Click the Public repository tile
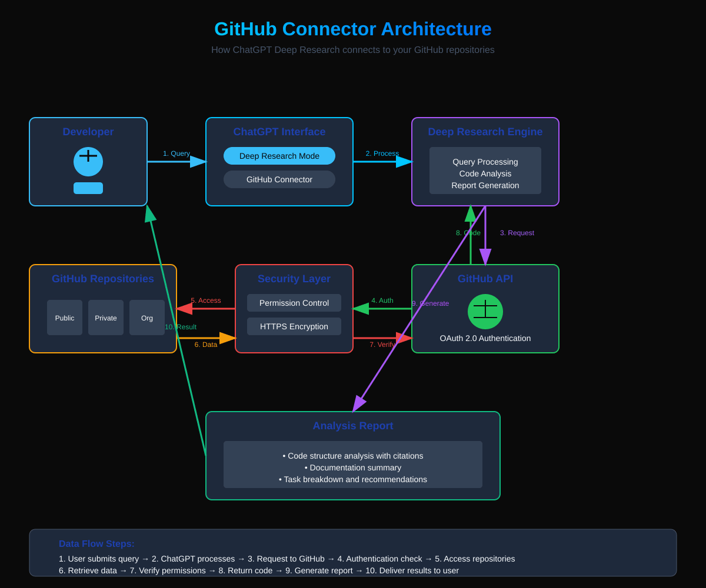Viewport: 706px width, 588px height. point(65,318)
